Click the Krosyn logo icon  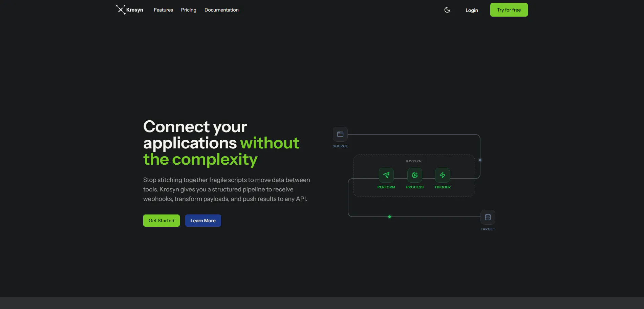[121, 10]
